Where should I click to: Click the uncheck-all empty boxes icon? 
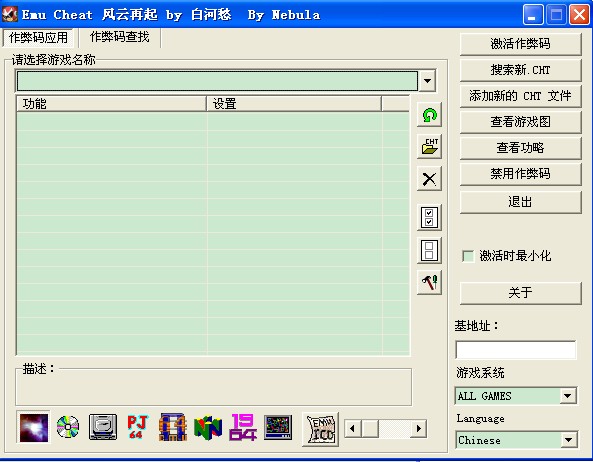tap(429, 250)
